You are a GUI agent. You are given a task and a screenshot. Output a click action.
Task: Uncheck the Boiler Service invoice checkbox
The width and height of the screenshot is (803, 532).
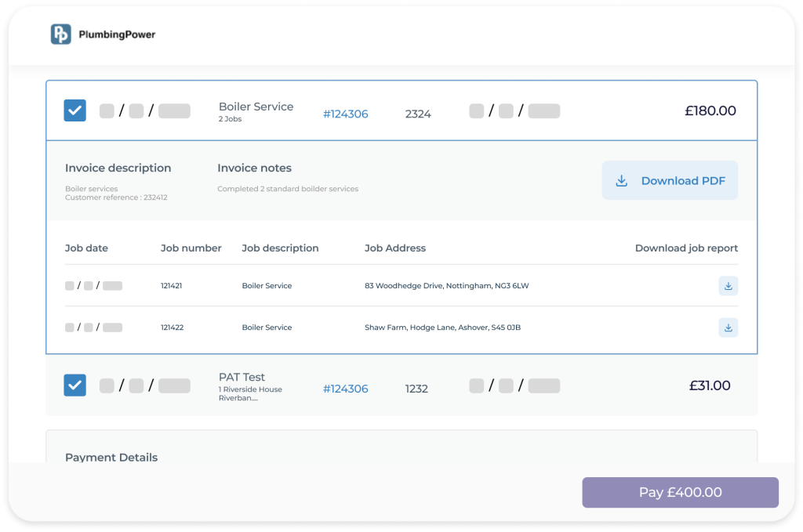coord(74,110)
